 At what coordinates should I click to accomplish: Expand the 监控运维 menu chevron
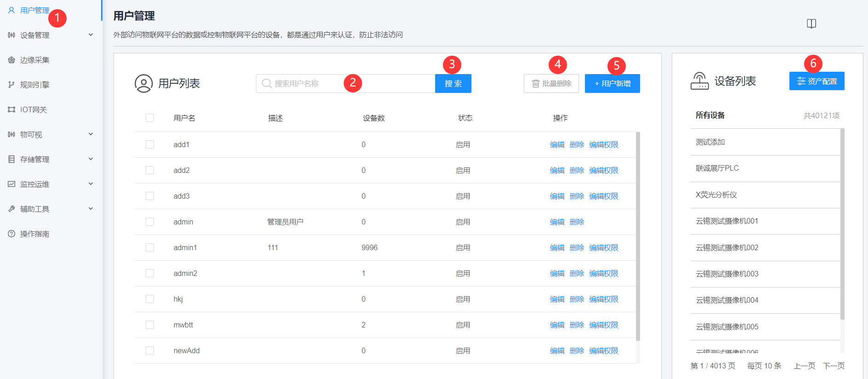click(91, 184)
